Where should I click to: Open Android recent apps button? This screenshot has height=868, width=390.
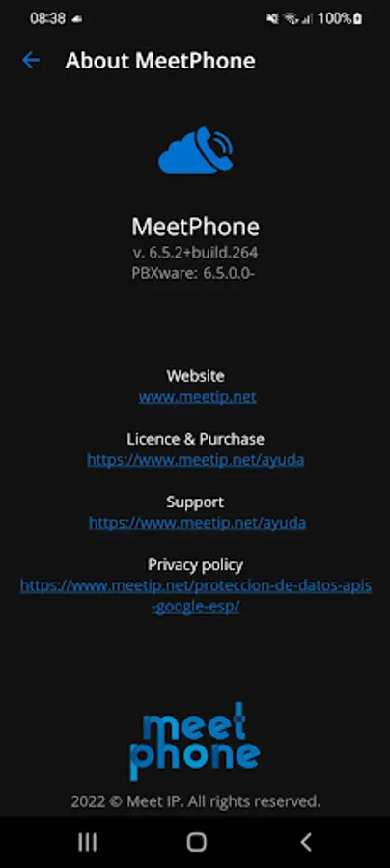coord(88,842)
